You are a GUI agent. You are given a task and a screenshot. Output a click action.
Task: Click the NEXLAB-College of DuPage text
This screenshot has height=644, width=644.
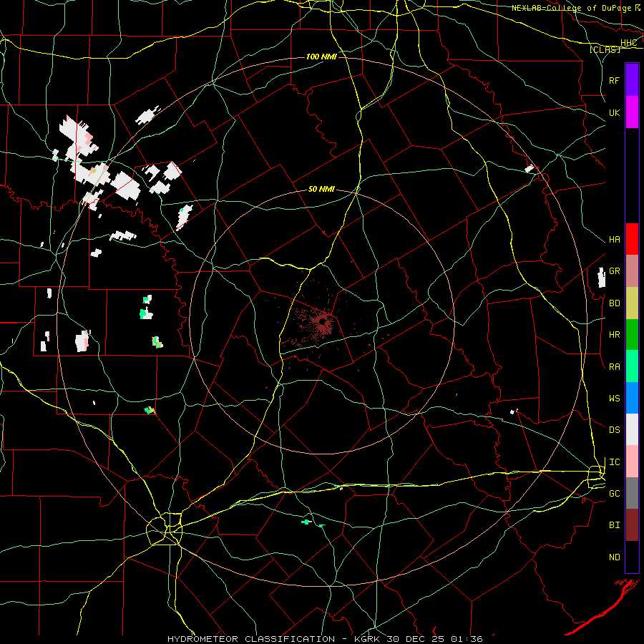click(572, 8)
